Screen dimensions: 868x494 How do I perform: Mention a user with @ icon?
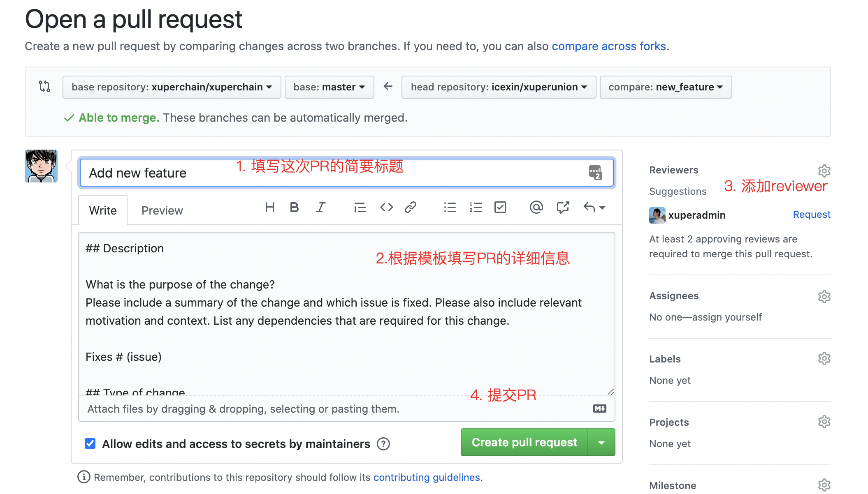(536, 208)
